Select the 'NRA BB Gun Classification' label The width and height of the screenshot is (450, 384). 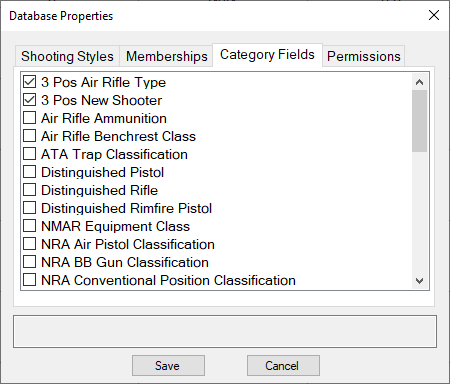[125, 262]
